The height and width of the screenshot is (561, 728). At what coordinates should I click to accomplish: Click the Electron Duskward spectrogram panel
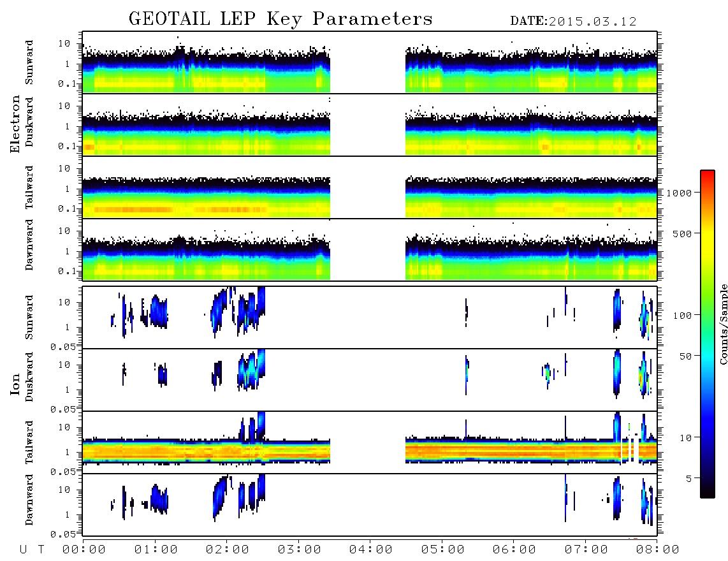[370, 124]
